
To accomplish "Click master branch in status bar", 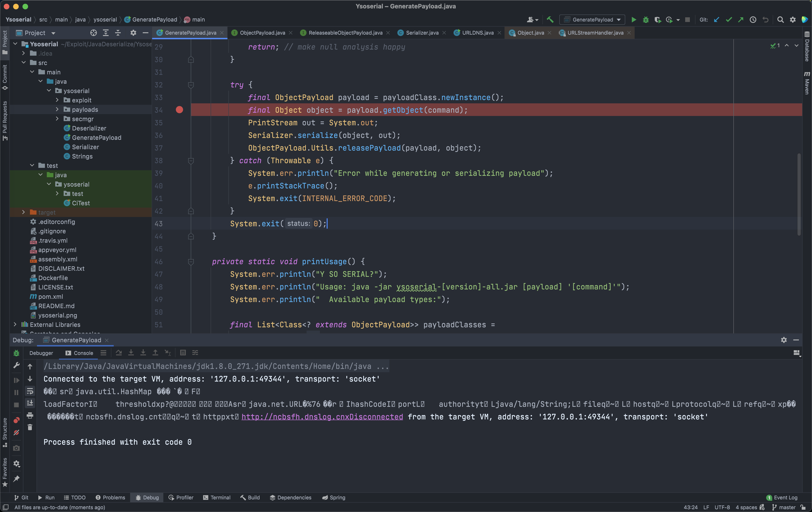I will tap(784, 507).
